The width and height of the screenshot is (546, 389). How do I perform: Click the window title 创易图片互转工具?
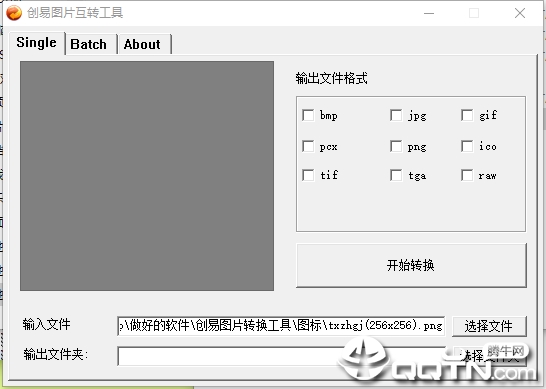click(75, 13)
